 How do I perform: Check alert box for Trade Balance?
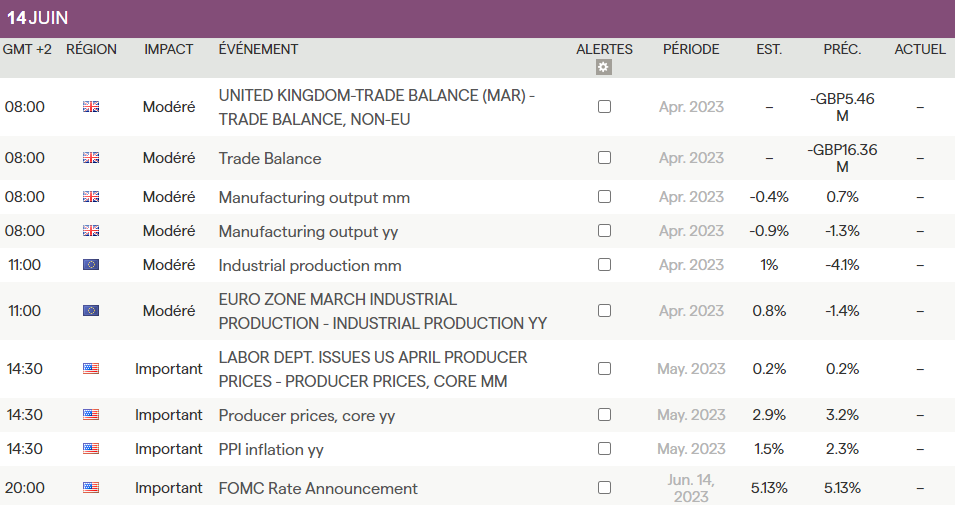[604, 158]
